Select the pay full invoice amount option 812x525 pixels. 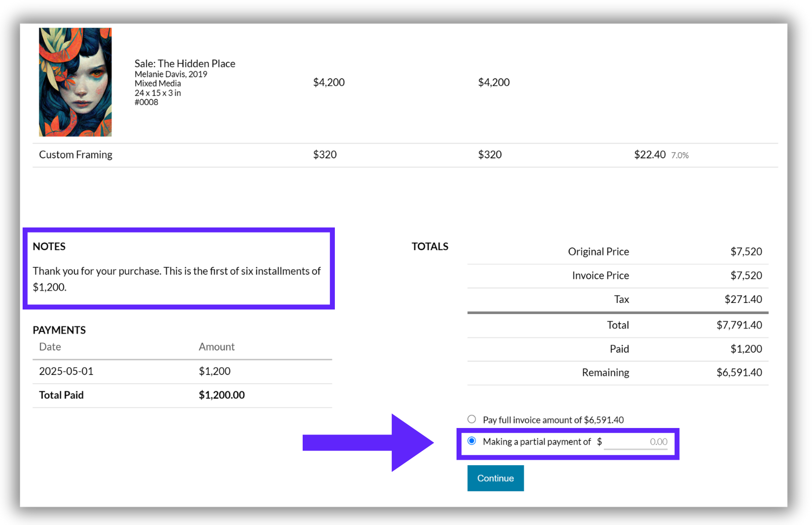pos(472,419)
